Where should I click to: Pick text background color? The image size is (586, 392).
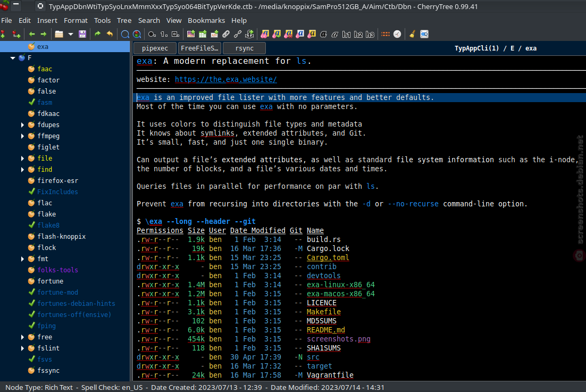[312, 34]
